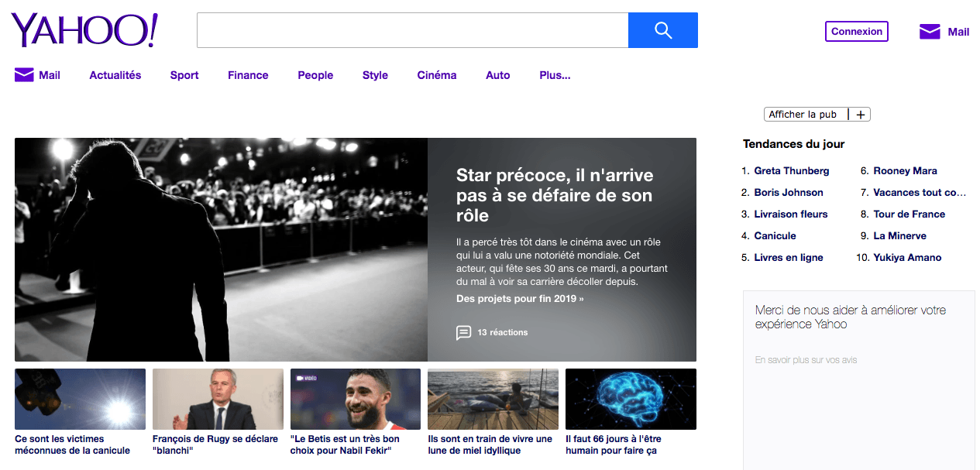Open the People section
This screenshot has height=470, width=980.
315,75
